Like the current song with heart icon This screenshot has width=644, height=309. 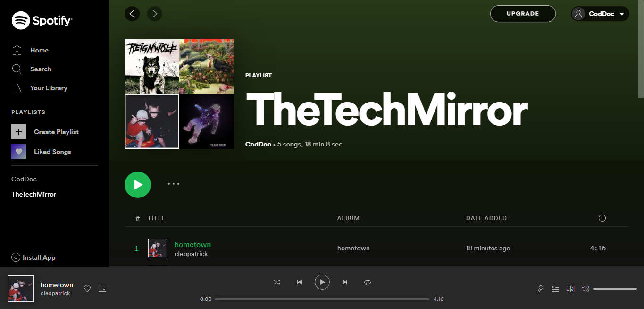coord(87,289)
